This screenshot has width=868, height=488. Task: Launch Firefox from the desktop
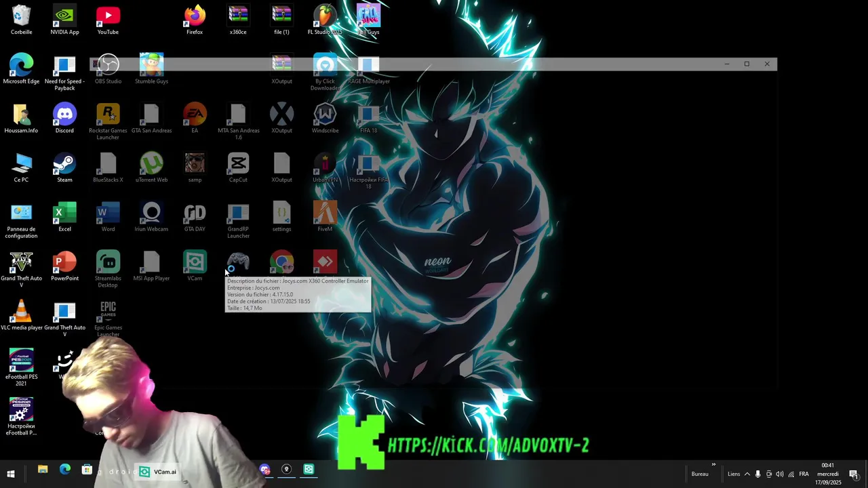tap(195, 20)
